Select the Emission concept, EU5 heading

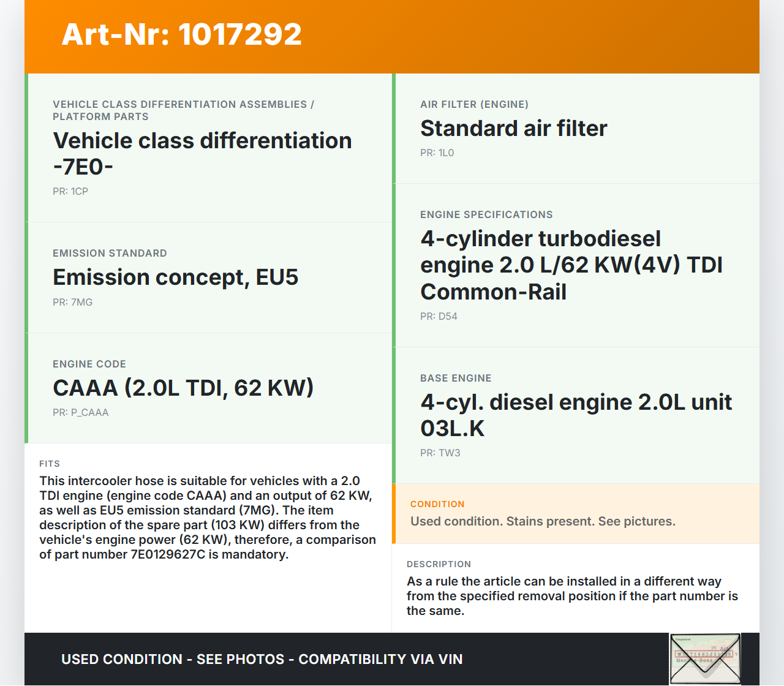(175, 277)
